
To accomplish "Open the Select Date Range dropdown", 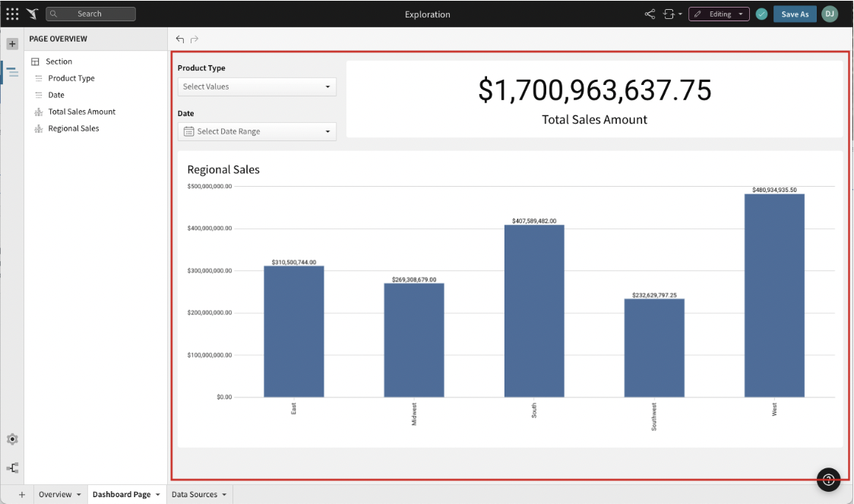I will 256,131.
